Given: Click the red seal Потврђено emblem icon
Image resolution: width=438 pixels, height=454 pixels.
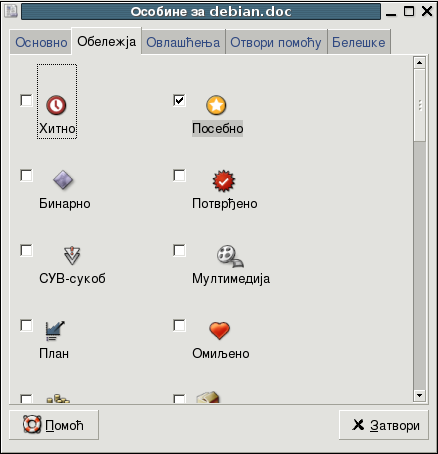Looking at the screenshot, I should point(224,181).
